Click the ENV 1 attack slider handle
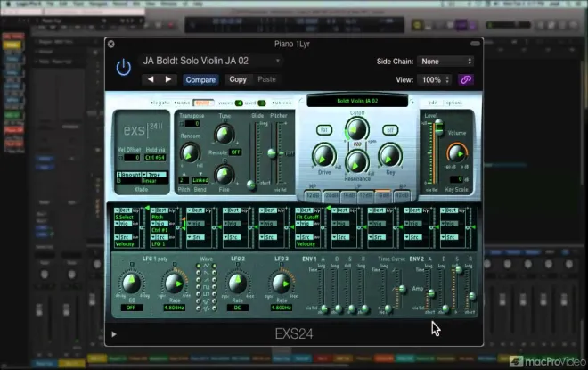 324,309
